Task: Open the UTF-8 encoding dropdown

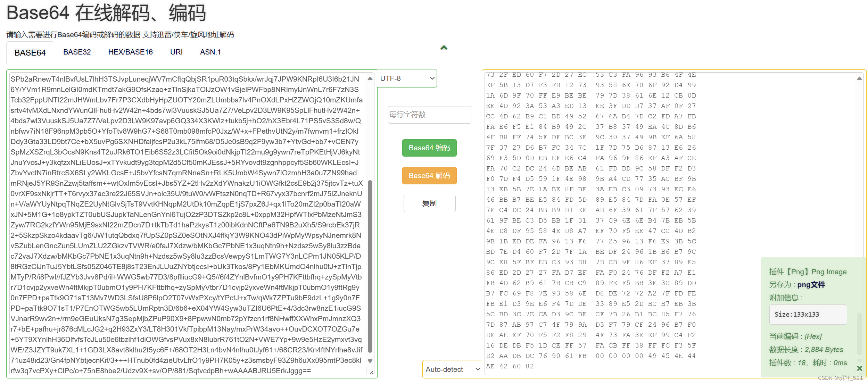Action: click(407, 78)
